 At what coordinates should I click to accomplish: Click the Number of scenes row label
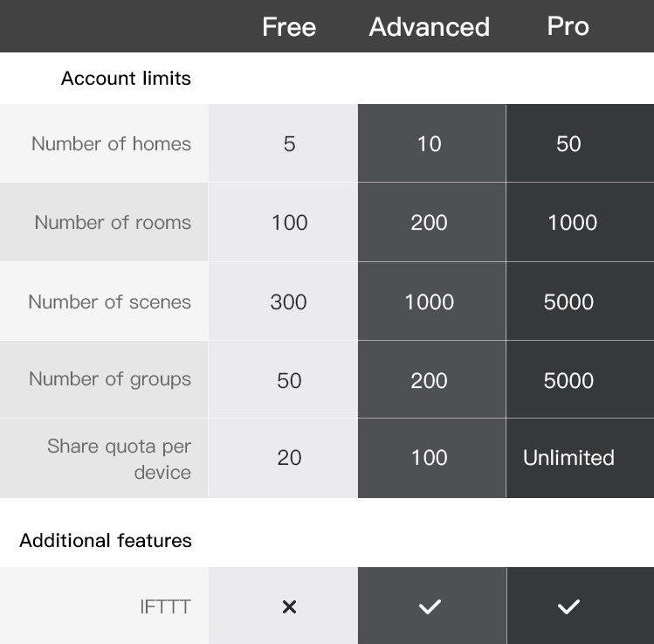tap(109, 301)
